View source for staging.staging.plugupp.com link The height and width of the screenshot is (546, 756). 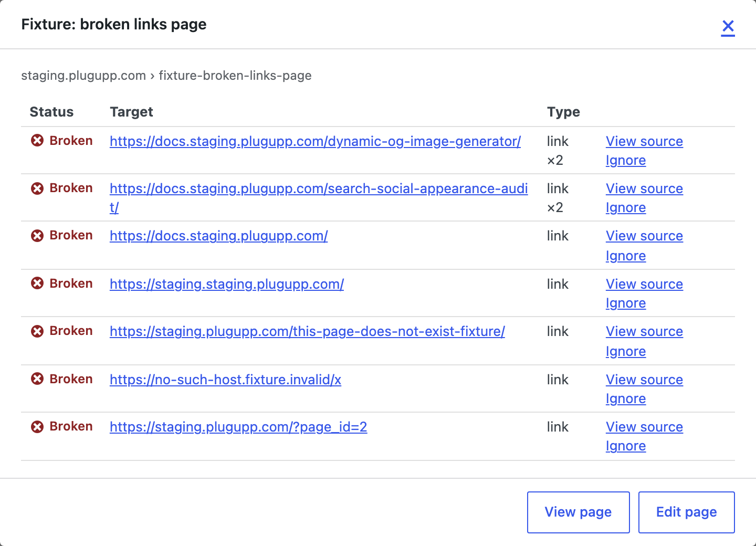[644, 284]
